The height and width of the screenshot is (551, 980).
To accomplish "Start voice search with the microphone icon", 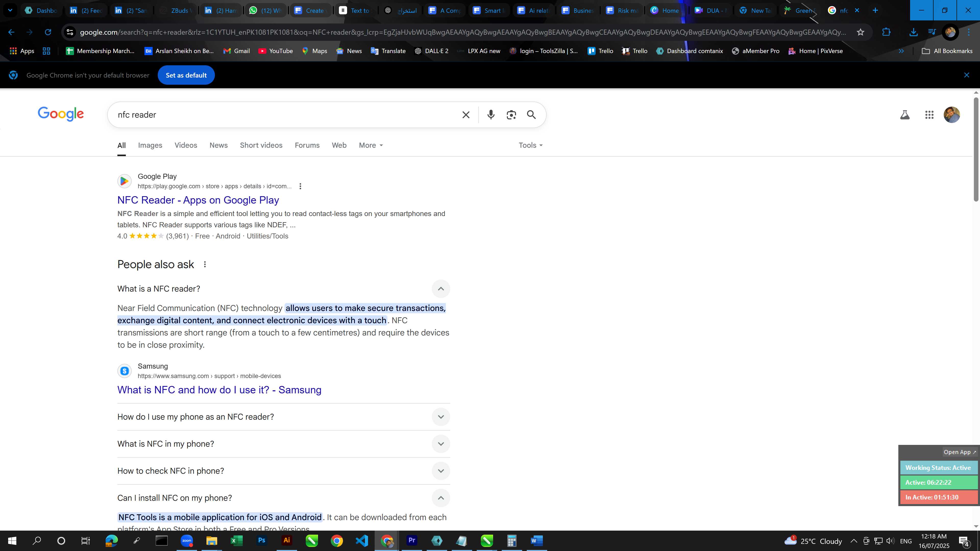I will 491,115.
